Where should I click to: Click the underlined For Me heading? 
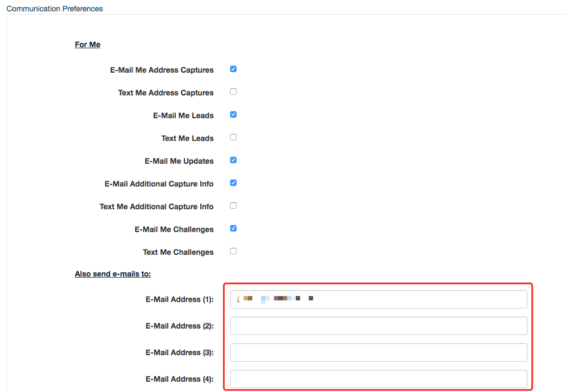(x=87, y=44)
